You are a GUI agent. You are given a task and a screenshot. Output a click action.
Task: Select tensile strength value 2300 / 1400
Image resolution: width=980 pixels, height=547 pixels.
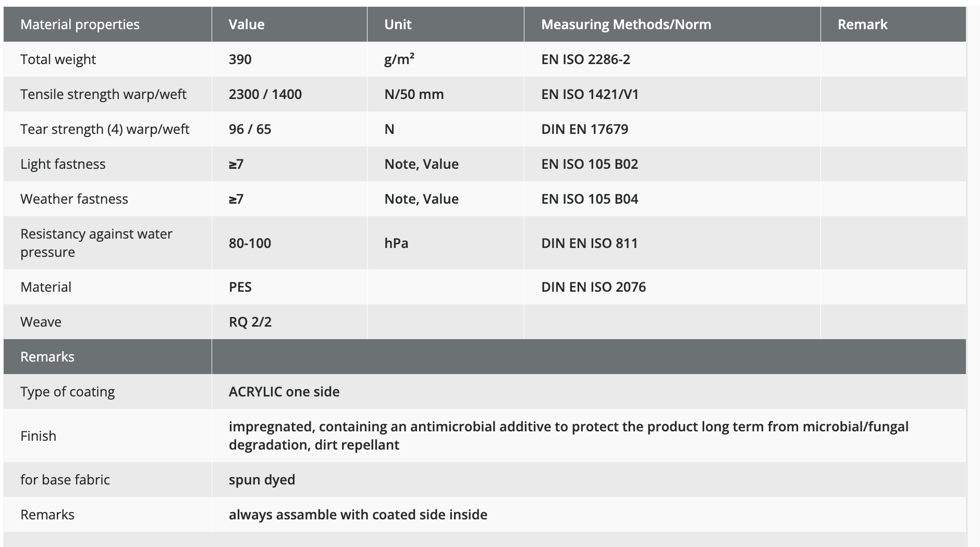tap(265, 94)
